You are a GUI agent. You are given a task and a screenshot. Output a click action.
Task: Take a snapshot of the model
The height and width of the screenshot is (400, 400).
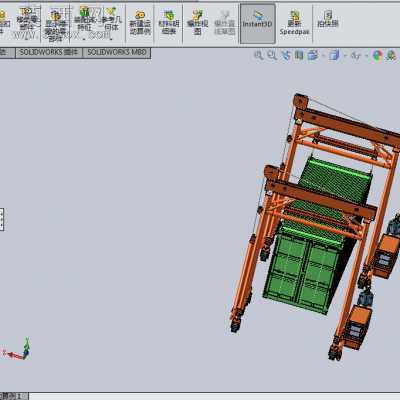point(328,19)
